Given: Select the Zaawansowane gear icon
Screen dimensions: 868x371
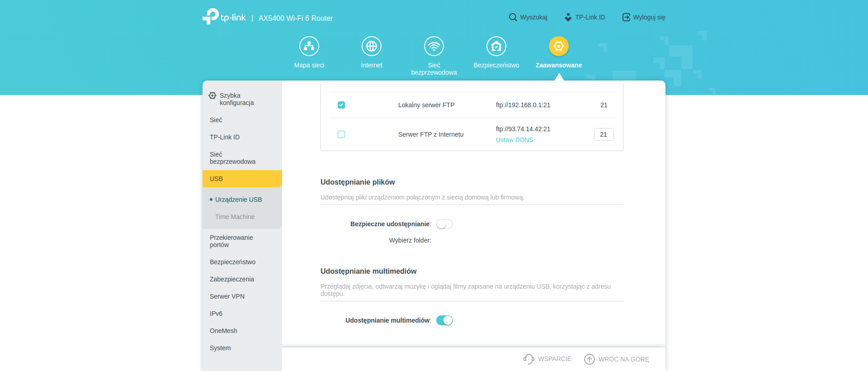Looking at the screenshot, I should [559, 46].
